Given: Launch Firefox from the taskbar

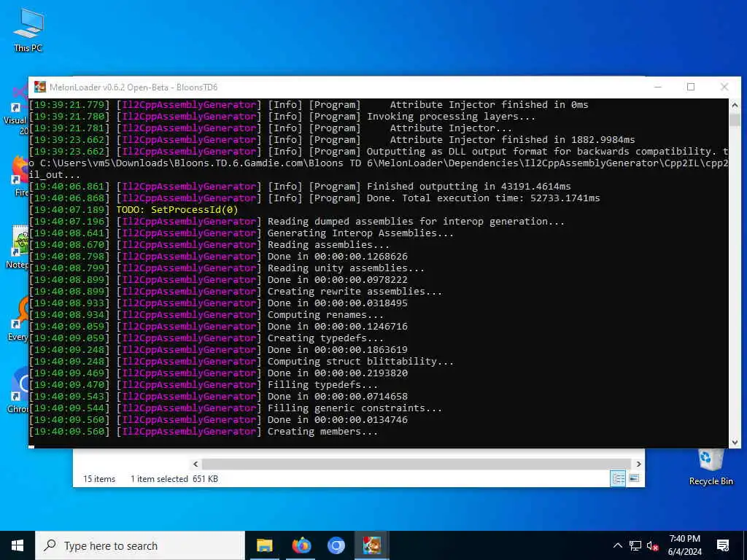Looking at the screenshot, I should coord(301,545).
